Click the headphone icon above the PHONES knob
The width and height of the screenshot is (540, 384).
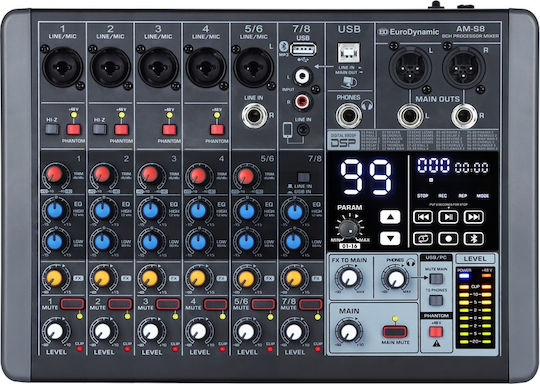coord(410,262)
